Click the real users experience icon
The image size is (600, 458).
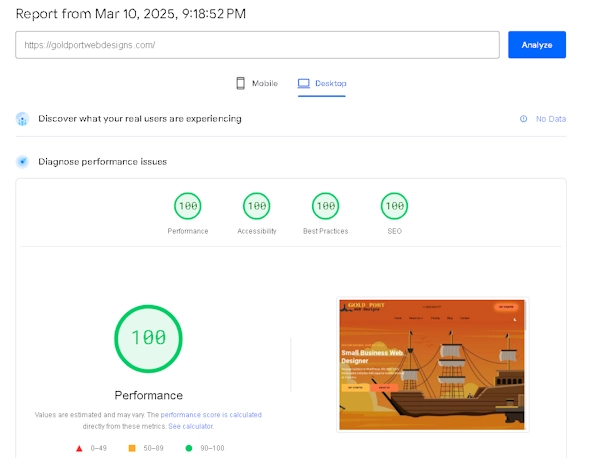(23, 119)
